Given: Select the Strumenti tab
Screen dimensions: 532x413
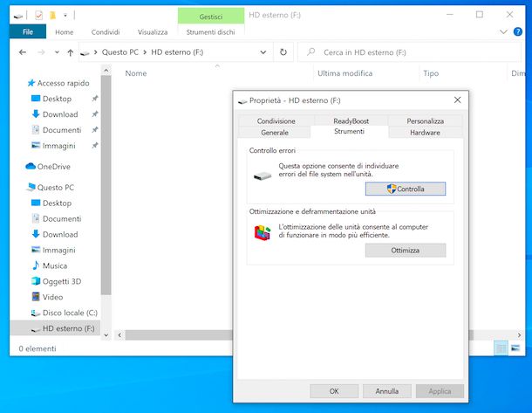Looking at the screenshot, I should [349, 132].
